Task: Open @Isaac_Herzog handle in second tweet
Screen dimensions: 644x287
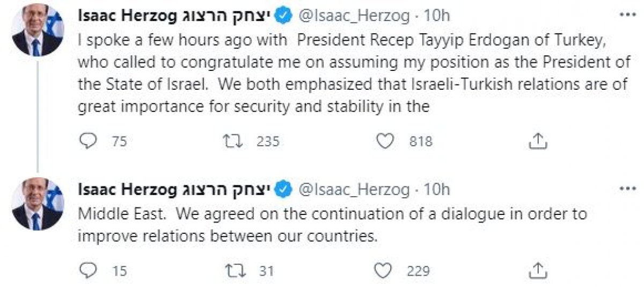Action: (x=354, y=190)
